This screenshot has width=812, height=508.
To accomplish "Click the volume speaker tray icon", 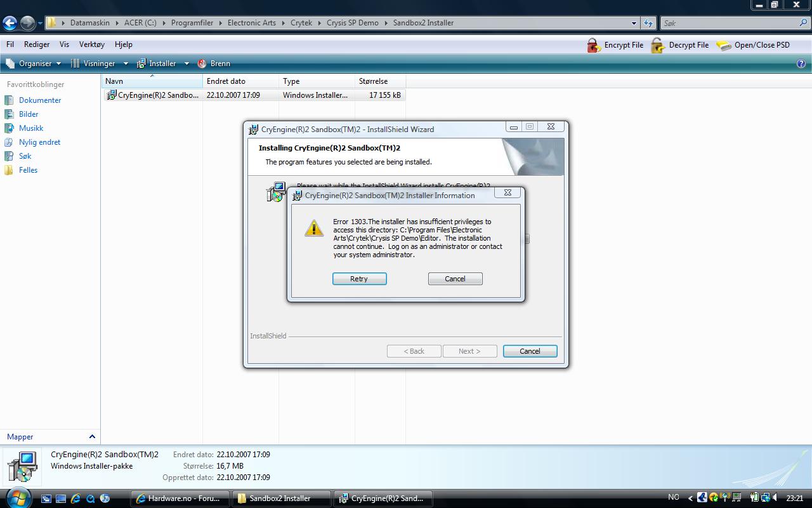I will click(775, 498).
